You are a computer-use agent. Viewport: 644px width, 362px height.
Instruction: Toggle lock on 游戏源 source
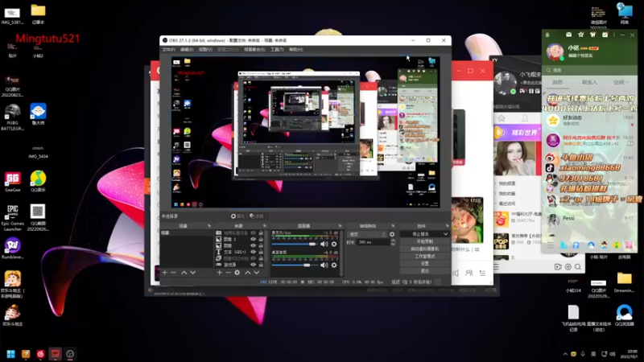[261, 265]
